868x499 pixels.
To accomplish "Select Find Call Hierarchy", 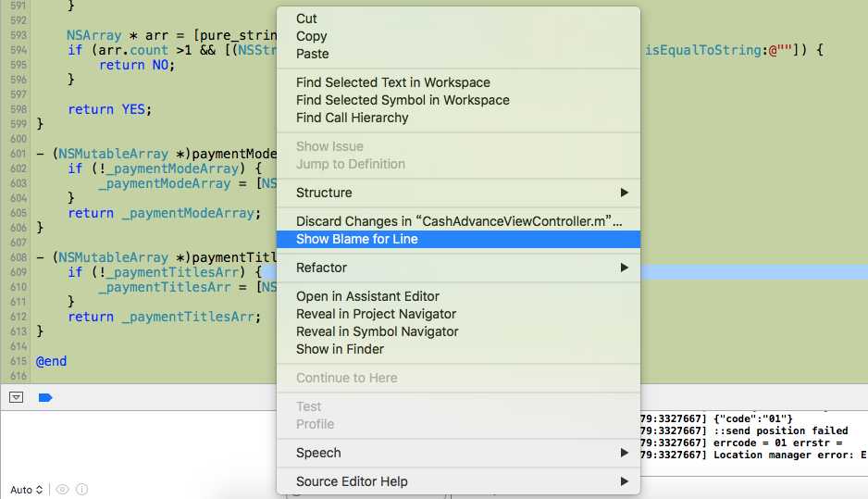I will click(352, 118).
